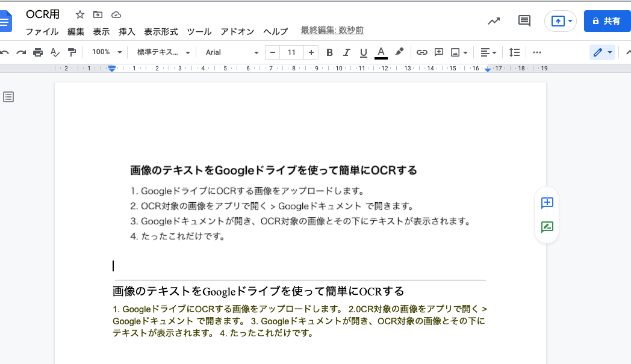Open the activity dashboard trend icon
The image size is (631, 364).
point(494,21)
